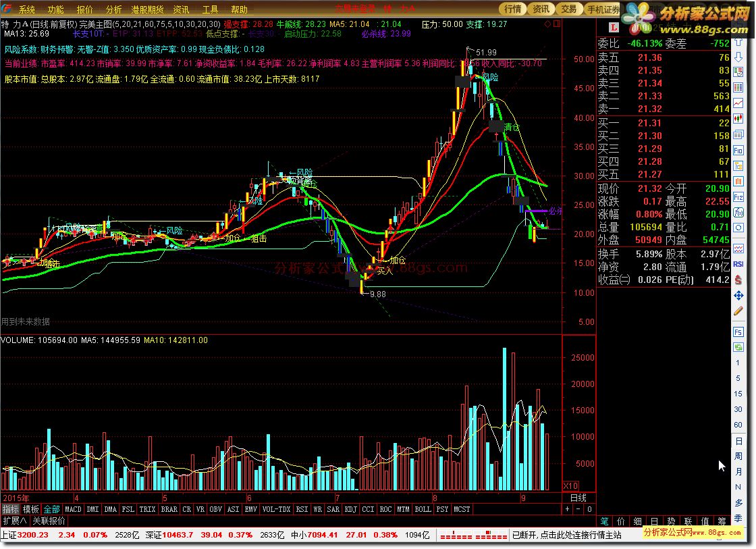Select the KDJ indicator tab

click(x=351, y=509)
